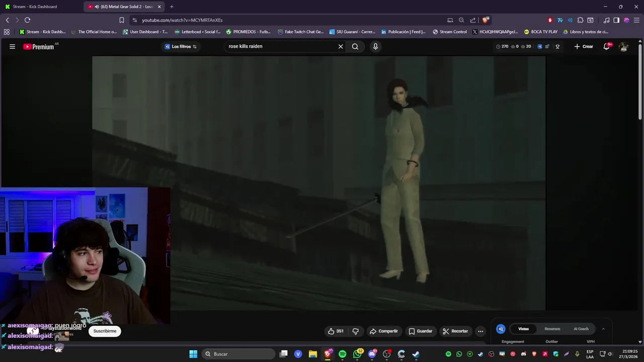Click the list icon beside the trophy

(548, 46)
